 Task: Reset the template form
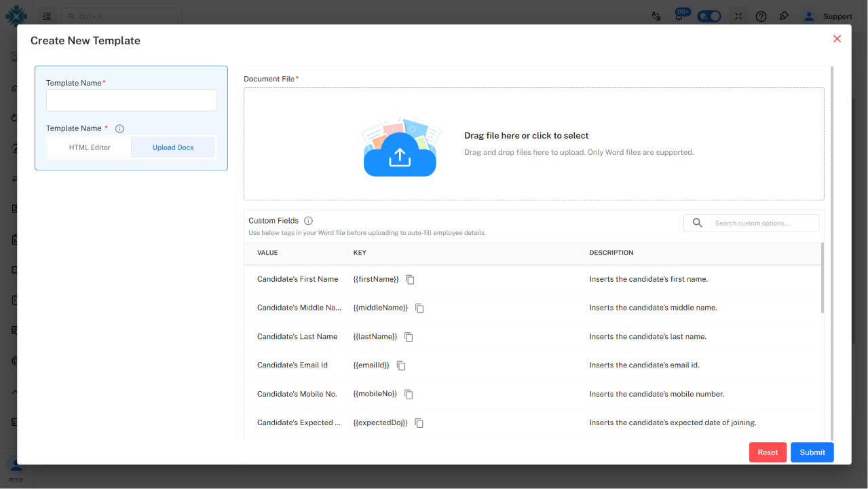pyautogui.click(x=768, y=452)
